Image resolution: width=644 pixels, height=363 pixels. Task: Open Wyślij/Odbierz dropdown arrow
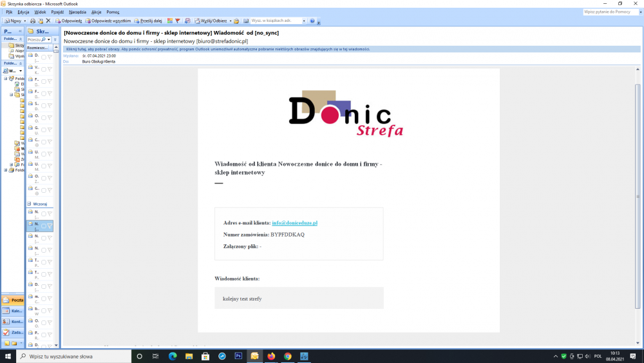(231, 21)
